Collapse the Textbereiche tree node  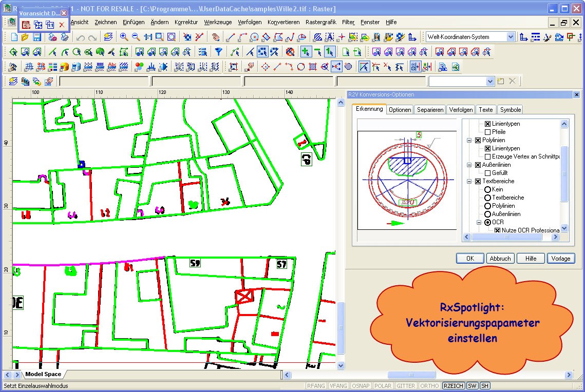[x=469, y=181]
